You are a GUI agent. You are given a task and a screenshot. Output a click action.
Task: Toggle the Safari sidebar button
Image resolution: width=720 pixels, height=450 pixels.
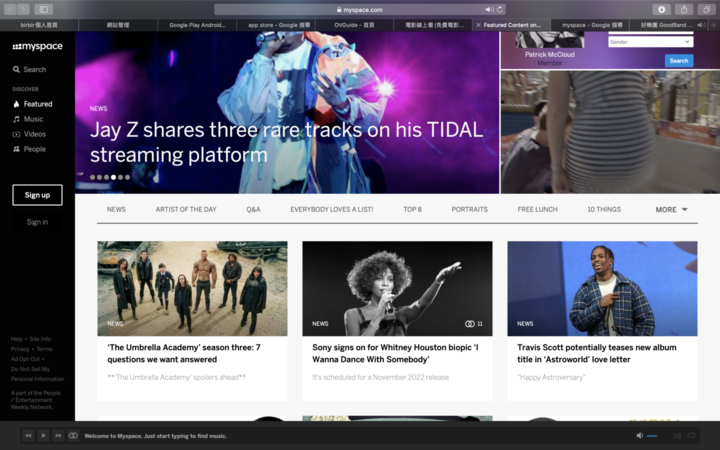(44, 9)
